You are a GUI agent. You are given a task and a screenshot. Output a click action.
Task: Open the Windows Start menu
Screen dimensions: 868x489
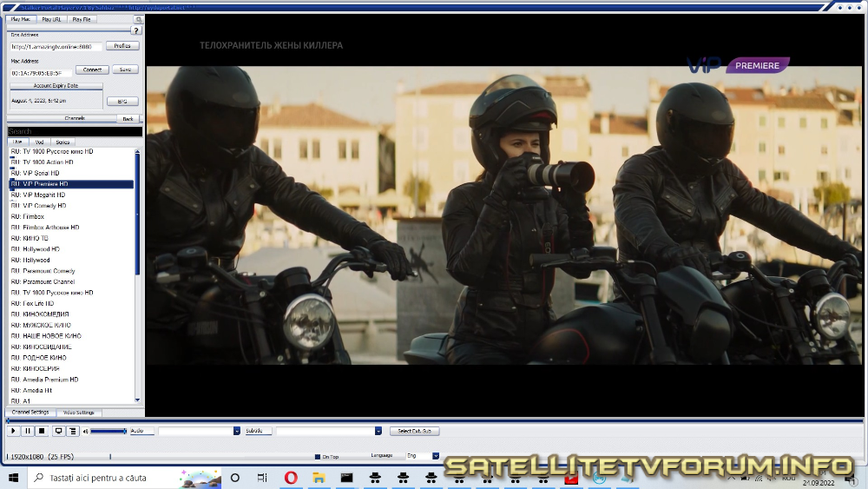tap(13, 478)
